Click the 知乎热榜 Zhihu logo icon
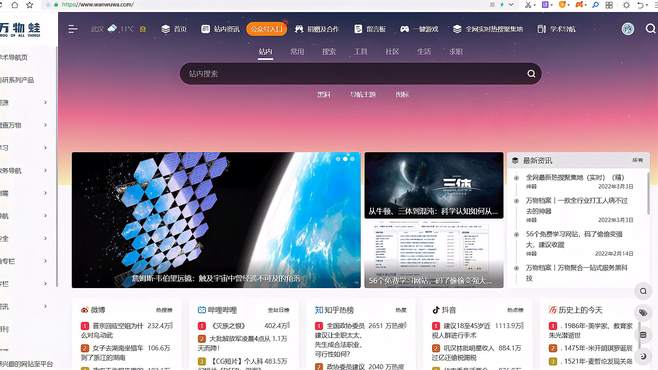The image size is (658, 370). (x=319, y=310)
